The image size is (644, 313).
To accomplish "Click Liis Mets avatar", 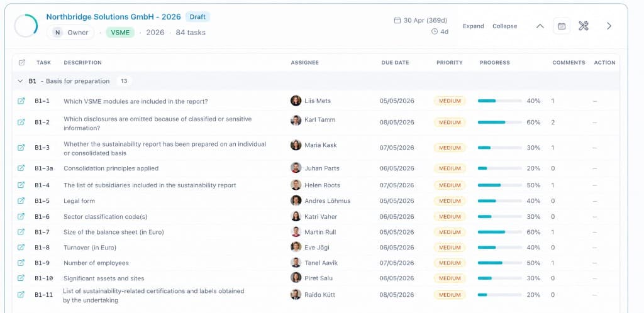I will pyautogui.click(x=296, y=101).
